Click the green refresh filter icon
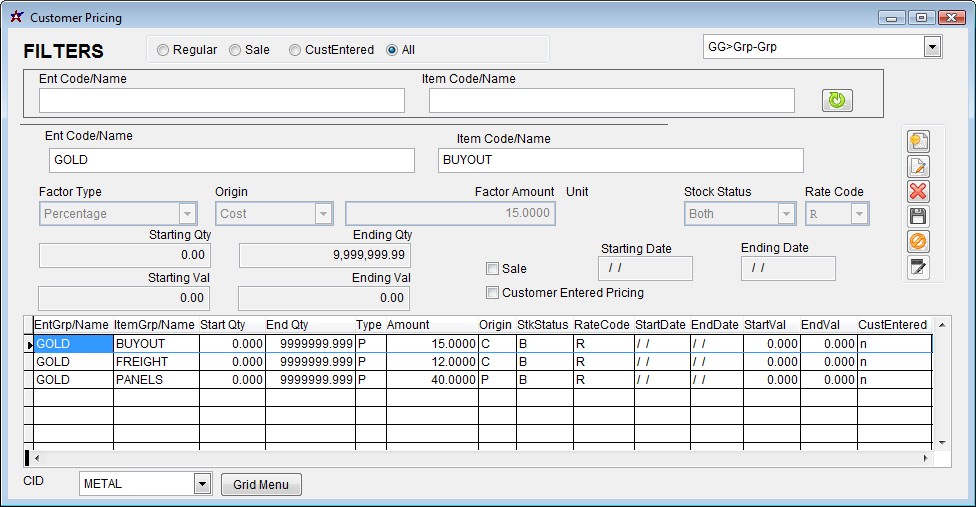This screenshot has height=507, width=976. pyautogui.click(x=837, y=100)
